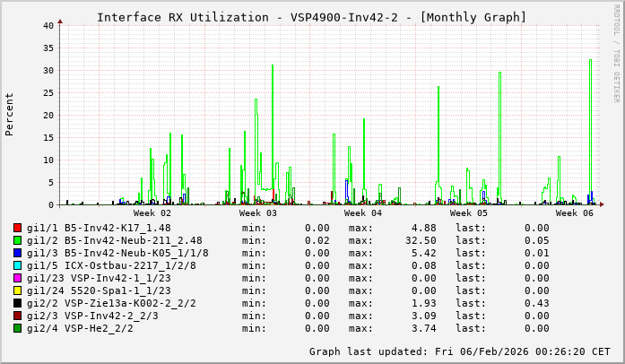Select the black gi2/2 legend swatch
The height and width of the screenshot is (364, 625).
pyautogui.click(x=18, y=303)
